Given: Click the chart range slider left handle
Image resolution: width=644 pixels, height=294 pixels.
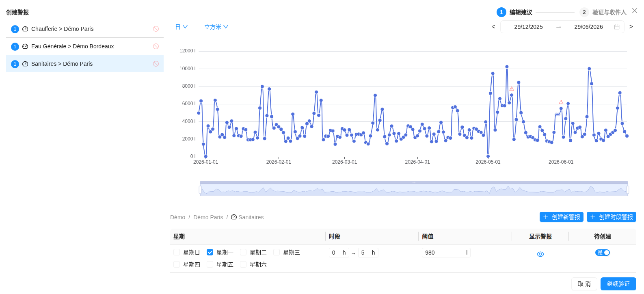Looking at the screenshot, I should point(200,190).
